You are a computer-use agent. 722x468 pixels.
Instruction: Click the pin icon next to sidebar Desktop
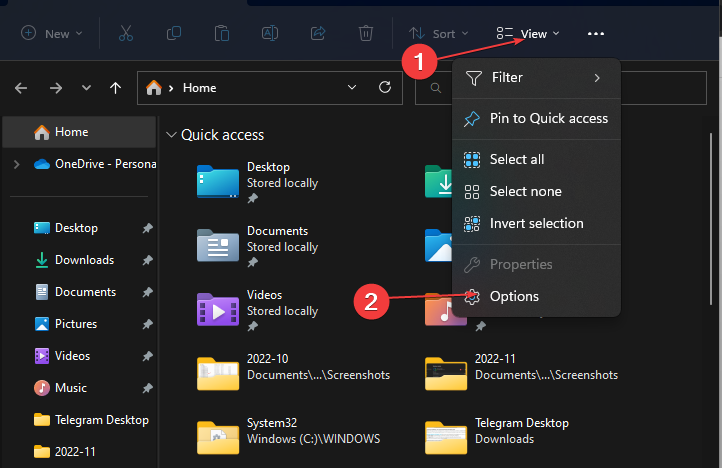tap(147, 228)
